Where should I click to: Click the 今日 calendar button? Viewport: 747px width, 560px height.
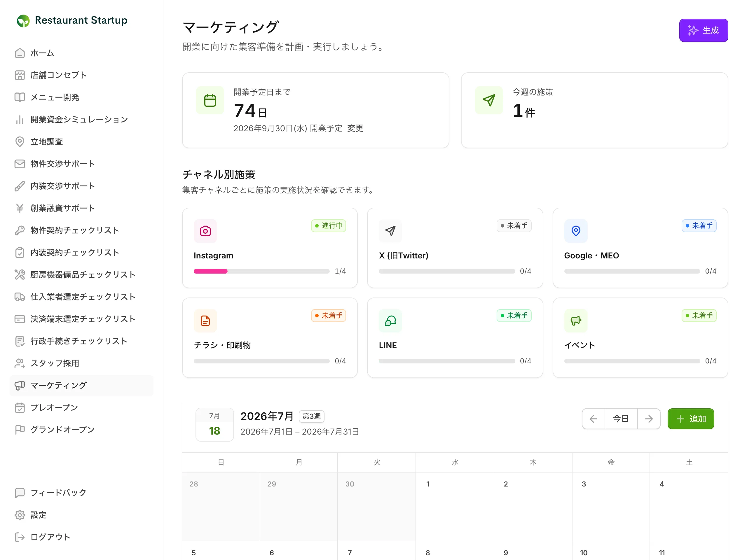click(621, 419)
